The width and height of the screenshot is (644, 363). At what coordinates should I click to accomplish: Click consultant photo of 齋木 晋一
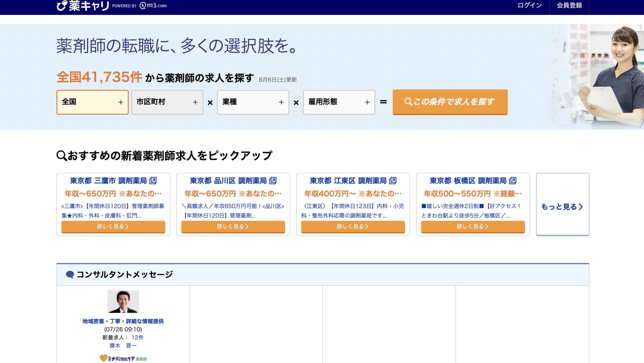[123, 301]
